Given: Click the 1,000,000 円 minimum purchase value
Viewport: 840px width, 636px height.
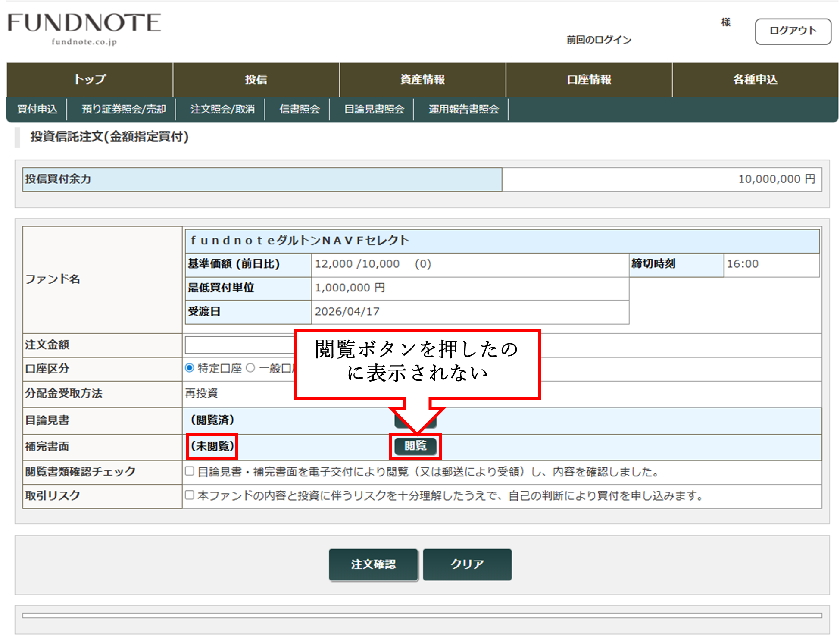Looking at the screenshot, I should click(350, 288).
